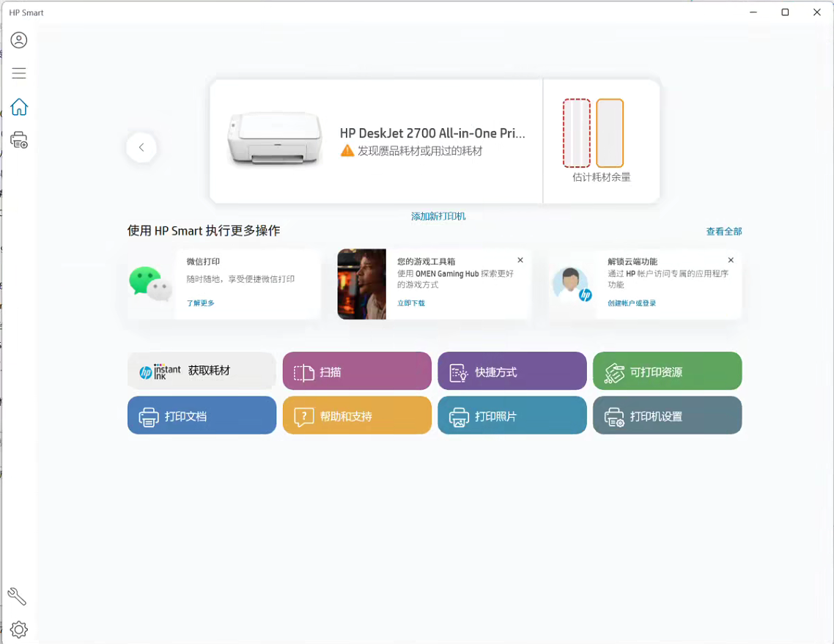Click the shortcuts lightbulb icon
This screenshot has height=644, width=834.
(459, 373)
